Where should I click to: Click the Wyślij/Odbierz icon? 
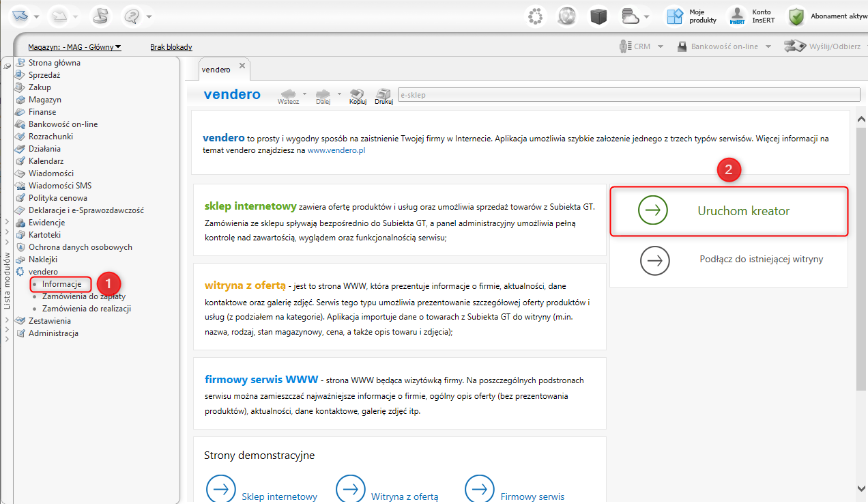pos(794,46)
